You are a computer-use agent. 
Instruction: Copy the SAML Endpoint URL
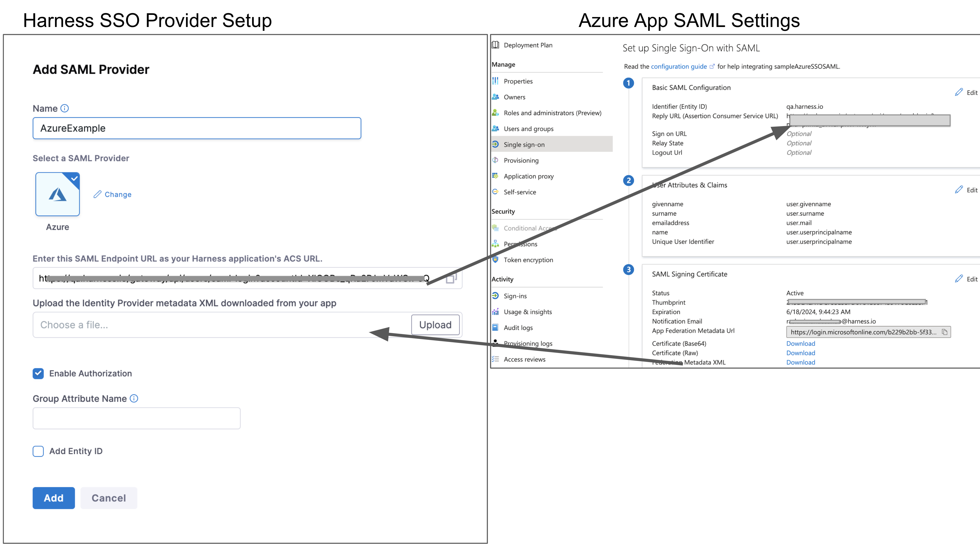451,278
